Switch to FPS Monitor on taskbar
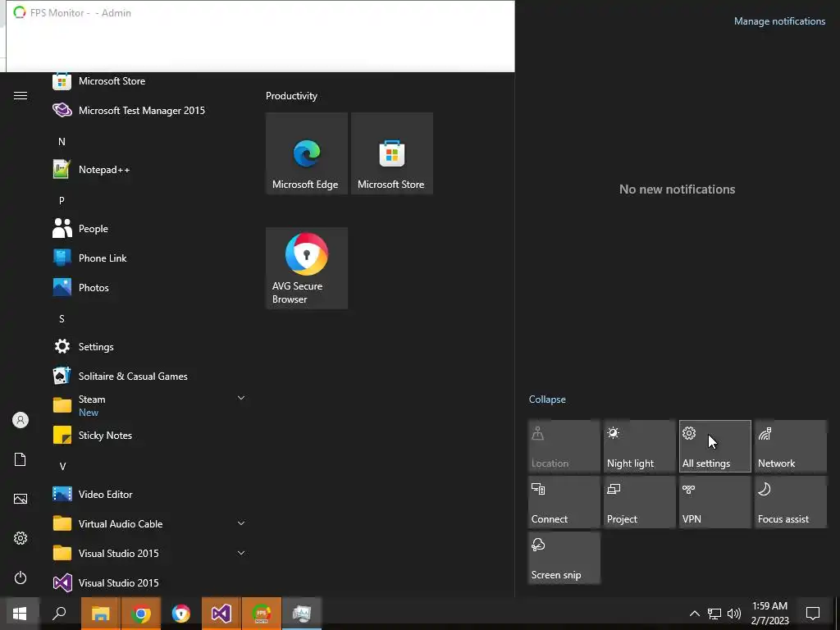The image size is (840, 630). click(x=262, y=614)
